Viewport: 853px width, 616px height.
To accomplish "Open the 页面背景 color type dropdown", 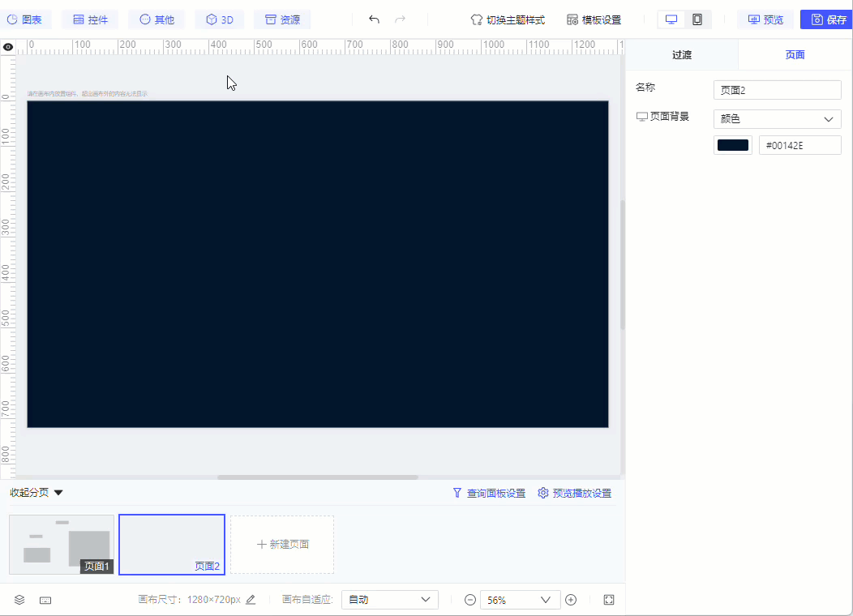I will 777,118.
